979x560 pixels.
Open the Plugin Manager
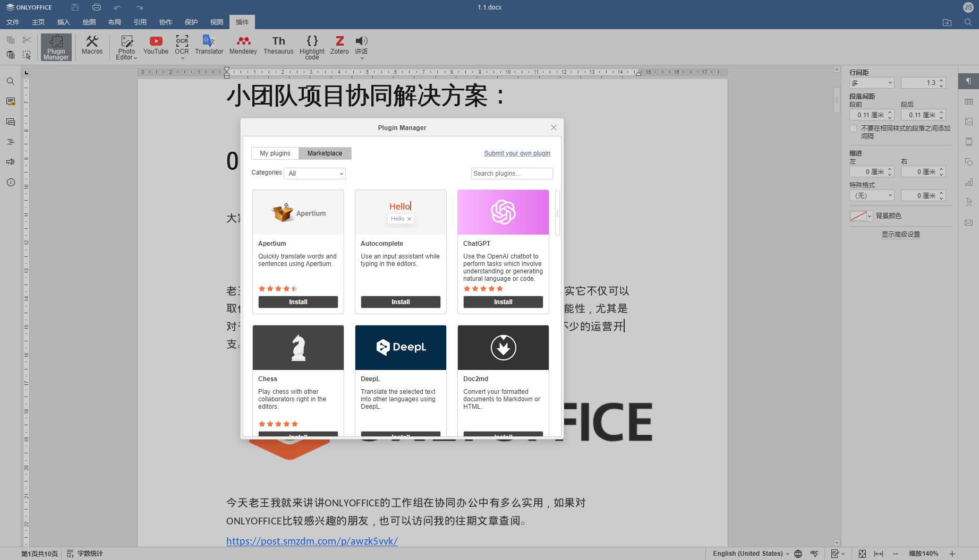(x=56, y=47)
